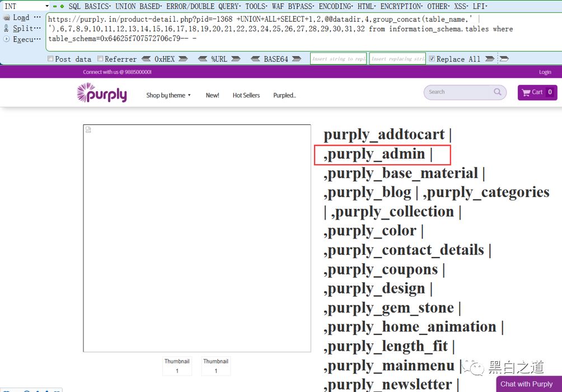Click the green minus icon in HackBar
Viewport: 562px width, 392px height.
pos(55,7)
